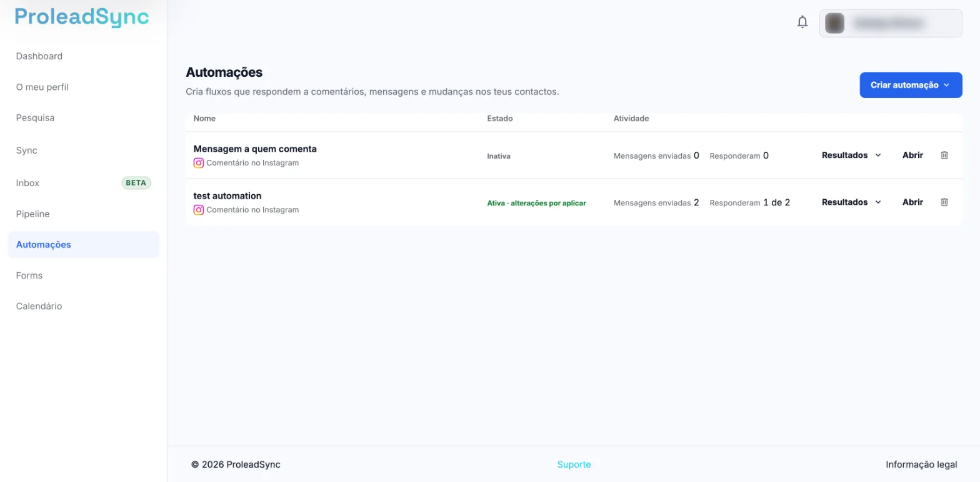Image resolution: width=980 pixels, height=482 pixels.
Task: Click Abrir for 'test automation'
Action: point(912,202)
